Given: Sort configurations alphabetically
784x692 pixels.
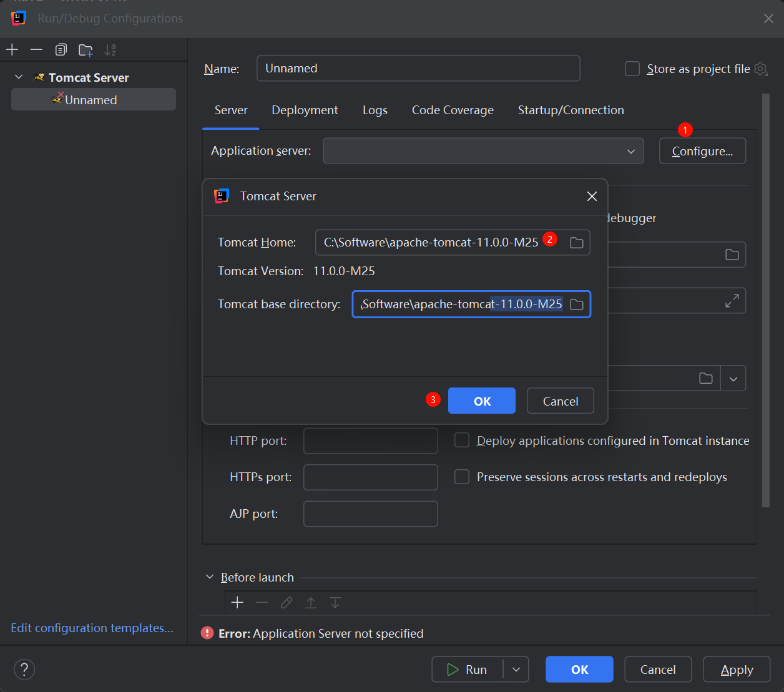Looking at the screenshot, I should coord(110,50).
